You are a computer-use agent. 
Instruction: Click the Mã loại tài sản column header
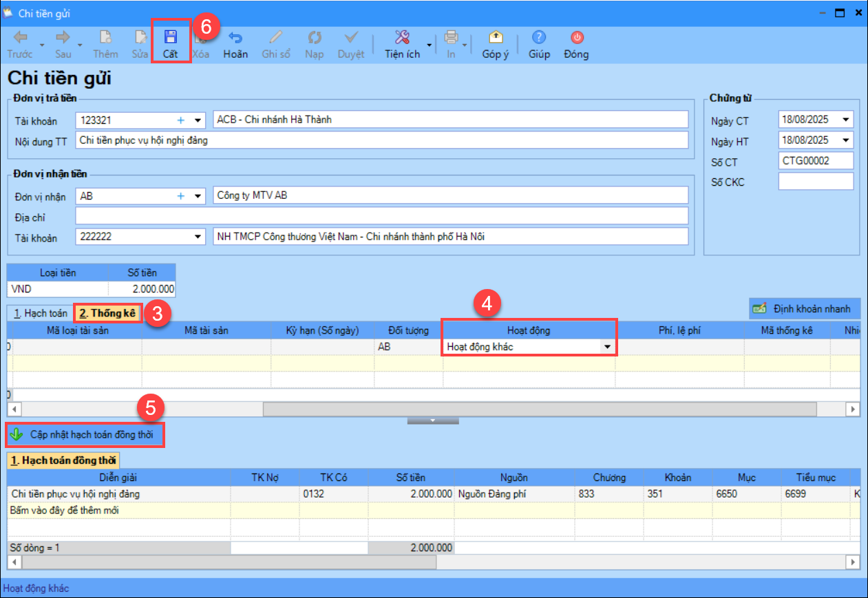(x=77, y=330)
